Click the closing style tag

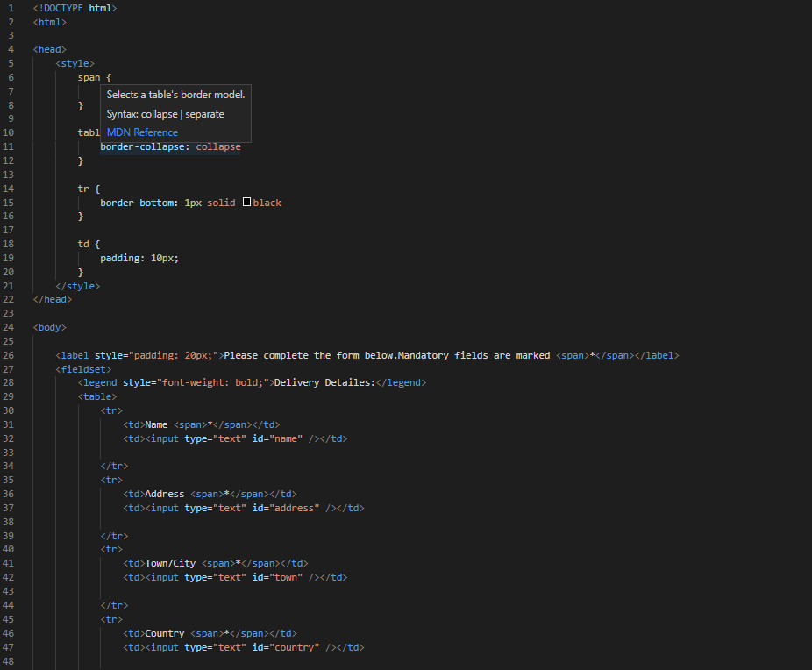coord(77,286)
